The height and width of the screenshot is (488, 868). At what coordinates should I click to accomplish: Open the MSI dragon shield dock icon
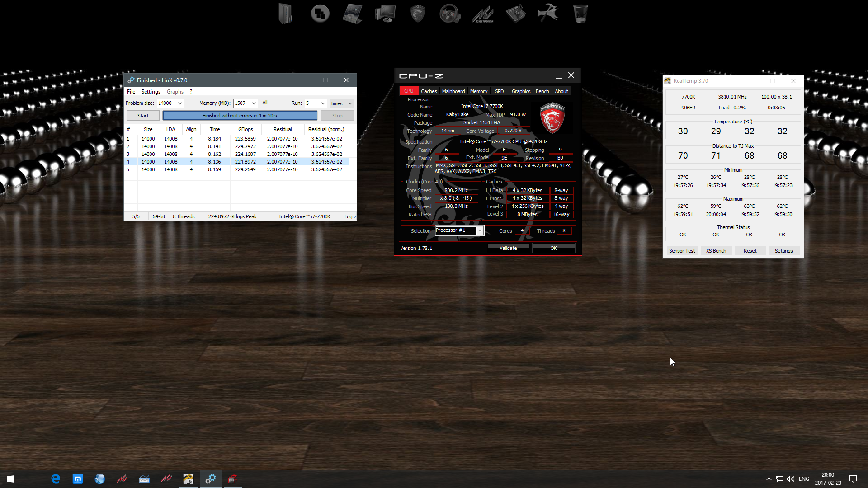[417, 14]
